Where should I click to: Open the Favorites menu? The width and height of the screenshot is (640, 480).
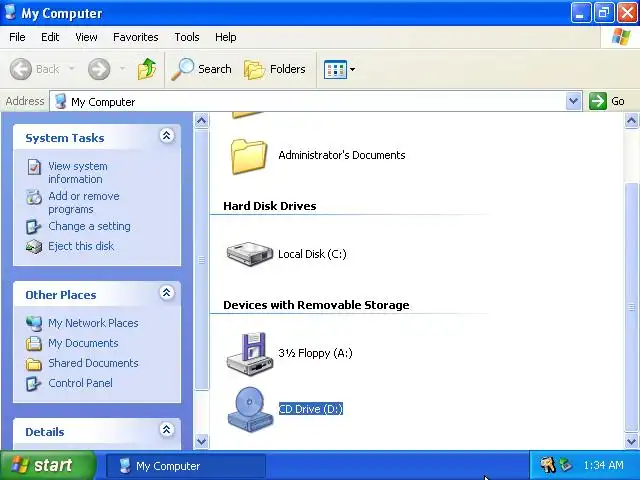[x=136, y=37]
